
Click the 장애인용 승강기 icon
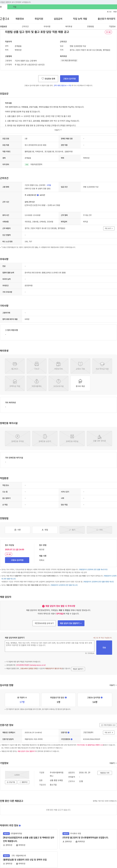(45, 438)
